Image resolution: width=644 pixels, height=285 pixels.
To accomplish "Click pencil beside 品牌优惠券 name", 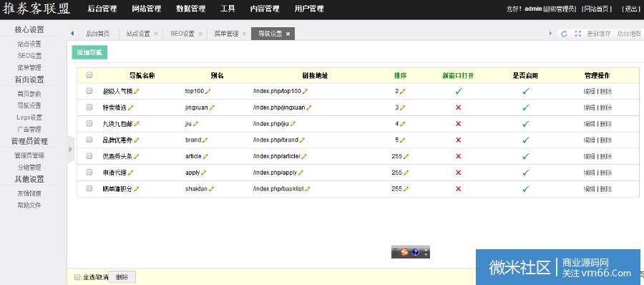I will [x=137, y=140].
